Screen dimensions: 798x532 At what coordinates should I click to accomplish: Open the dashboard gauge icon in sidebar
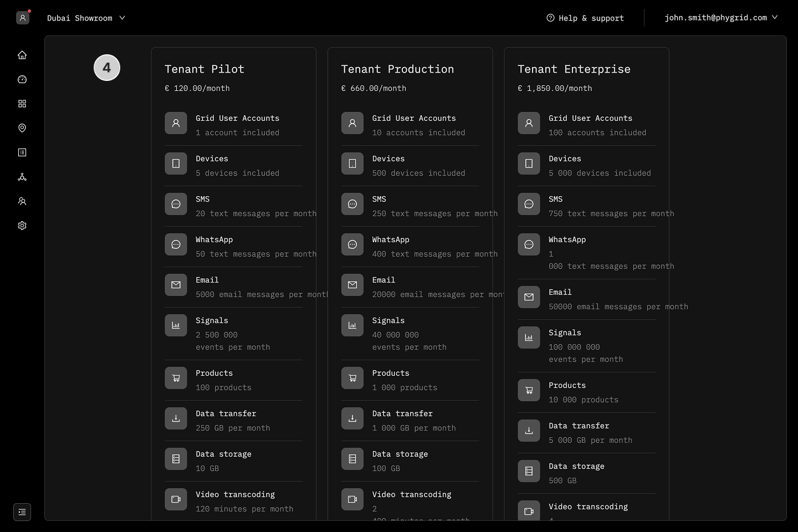(x=22, y=79)
